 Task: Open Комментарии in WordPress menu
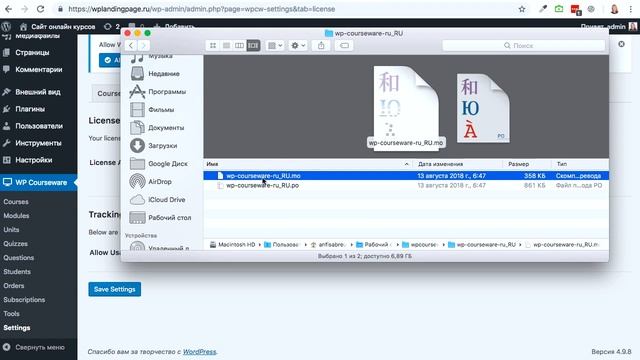point(38,69)
